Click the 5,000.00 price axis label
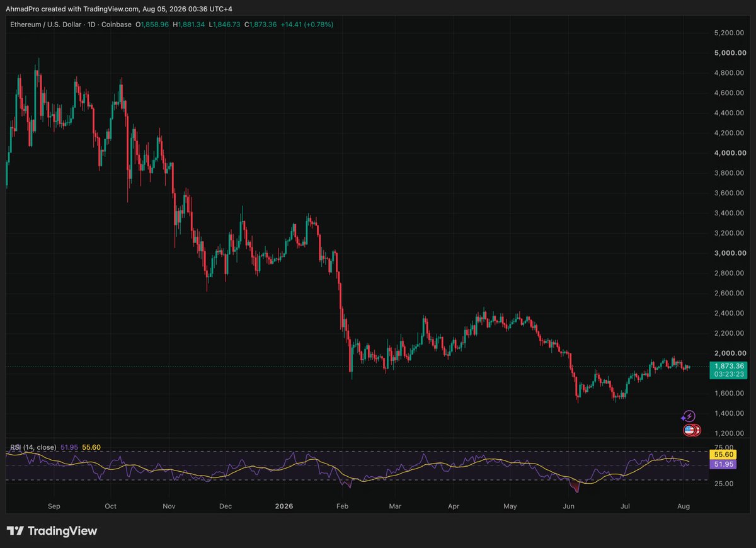Screen dimensions: 756x548 [731, 53]
